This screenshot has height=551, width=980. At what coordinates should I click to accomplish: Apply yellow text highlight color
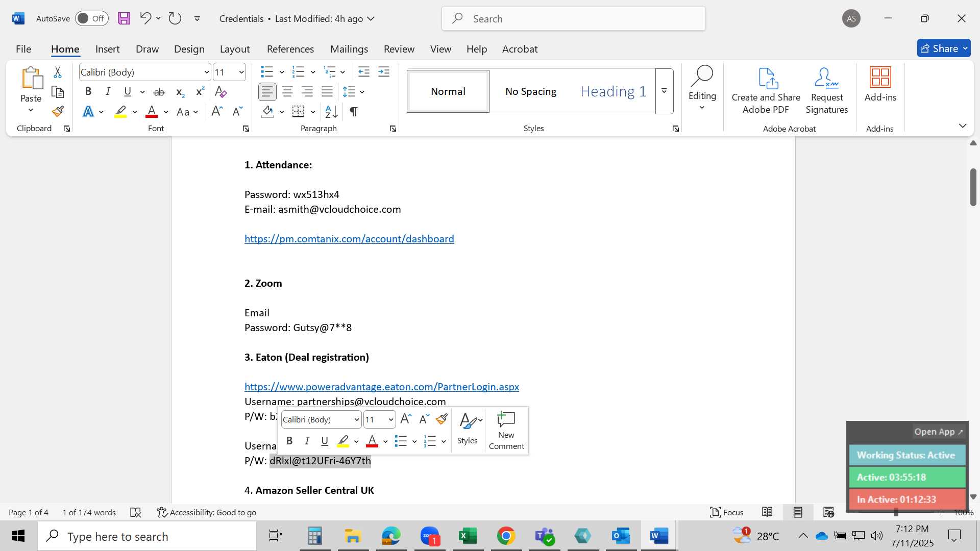click(x=120, y=112)
